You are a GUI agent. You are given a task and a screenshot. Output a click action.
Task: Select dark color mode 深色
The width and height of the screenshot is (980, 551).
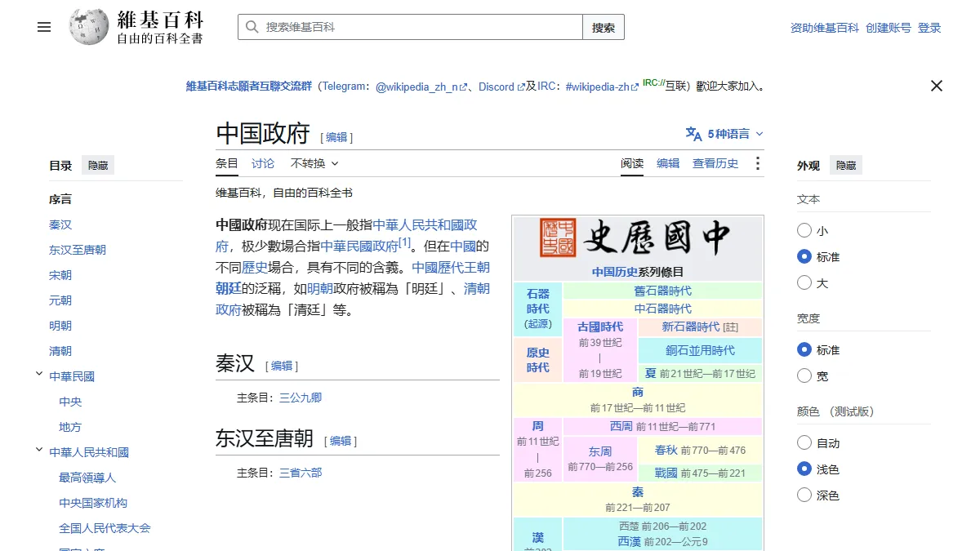click(x=804, y=495)
